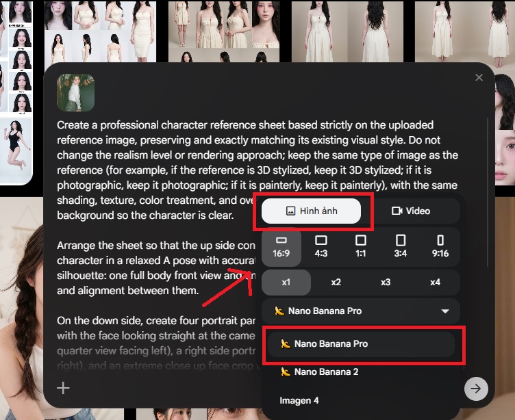The width and height of the screenshot is (515, 420).
Task: Click the uploaded reference image thumbnail
Action: point(75,93)
